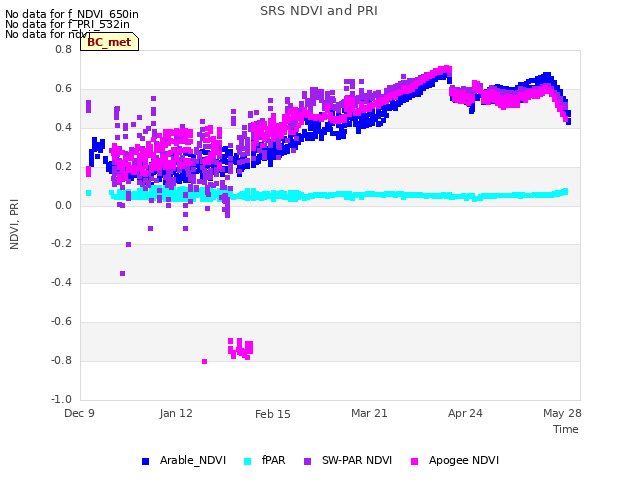Image resolution: width=640 pixels, height=480 pixels.
Task: Click the -0.6 y-axis tick label
Action: pyautogui.click(x=61, y=322)
